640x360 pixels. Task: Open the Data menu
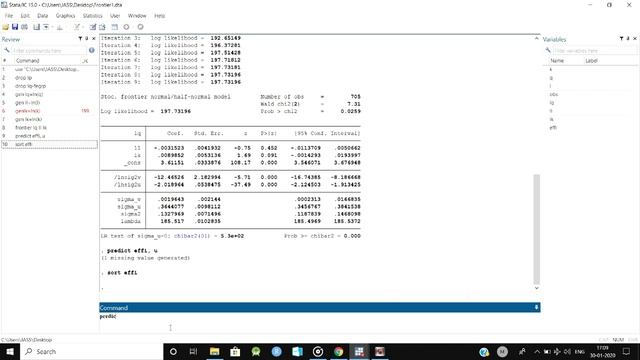42,16
